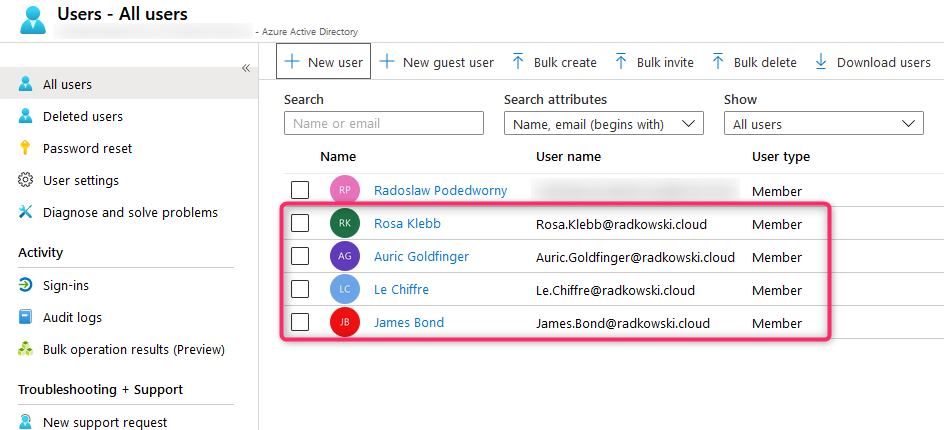Click the Sign-ins icon in Activity
Image resolution: width=944 pixels, height=430 pixels.
(26, 285)
